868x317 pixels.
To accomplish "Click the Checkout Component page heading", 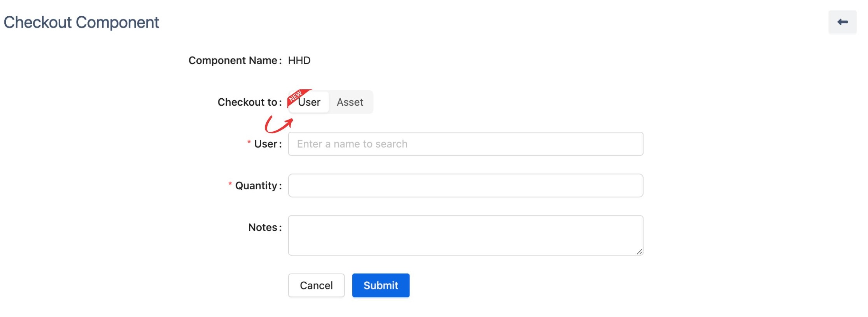I will 81,23.
